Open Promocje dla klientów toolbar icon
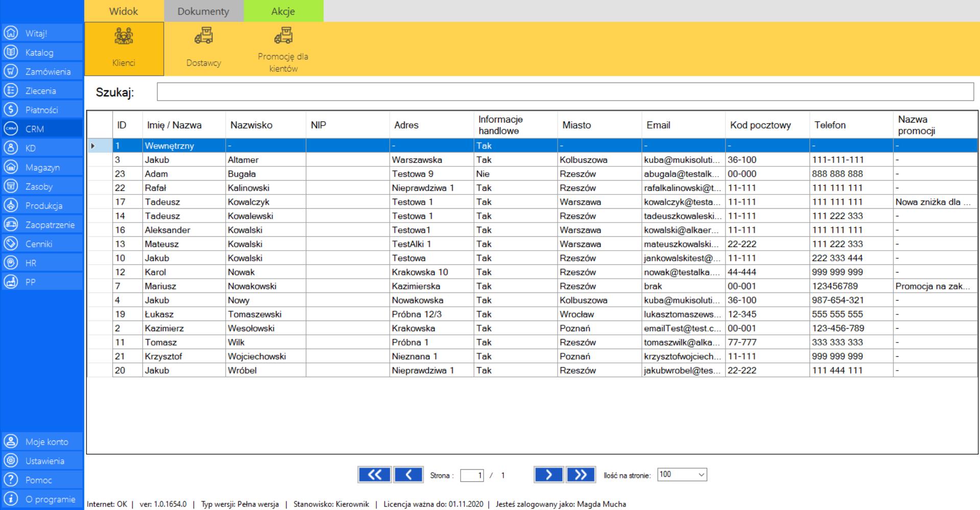This screenshot has width=980, height=510. pos(283,37)
